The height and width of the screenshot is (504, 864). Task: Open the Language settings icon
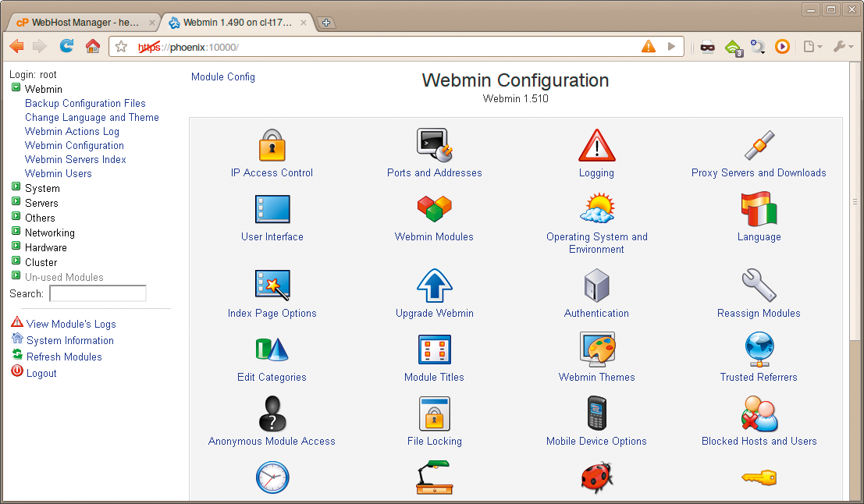pos(758,216)
